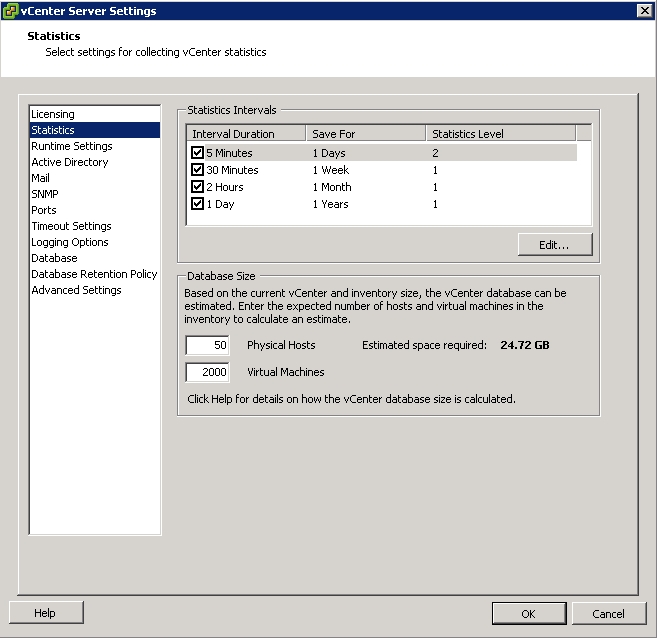
Task: Select the '1 Month' cell
Action: pyautogui.click(x=332, y=187)
